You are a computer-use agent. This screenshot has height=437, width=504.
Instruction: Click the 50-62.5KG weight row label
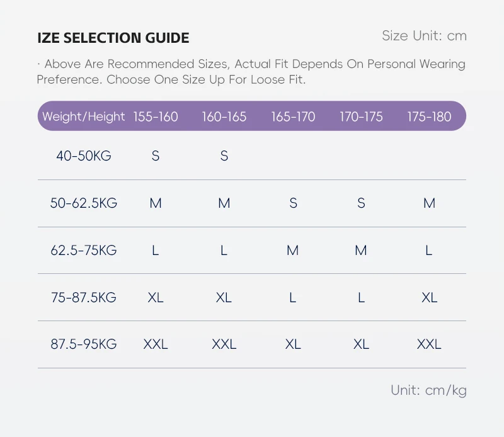84,203
